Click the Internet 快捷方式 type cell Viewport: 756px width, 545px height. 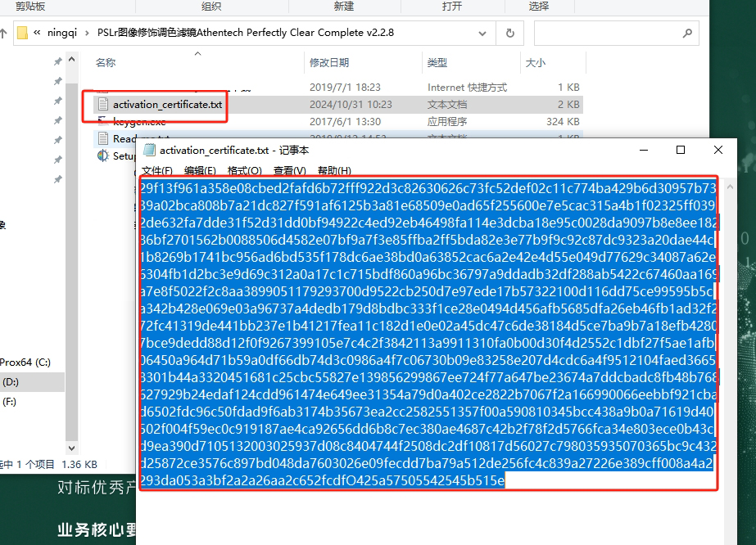467,88
